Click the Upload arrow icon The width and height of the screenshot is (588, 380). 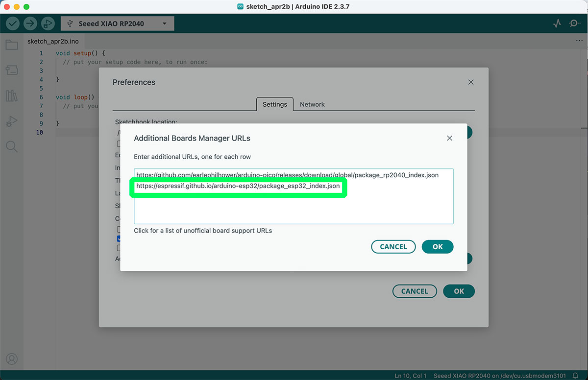pyautogui.click(x=30, y=23)
